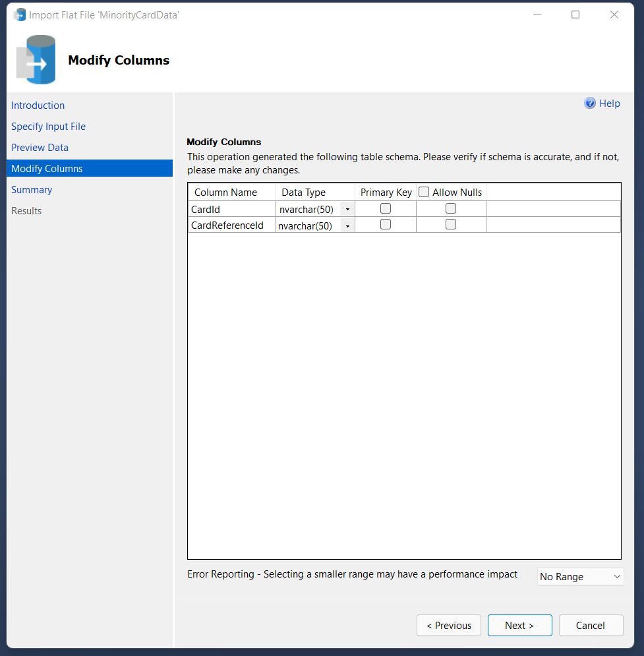Select the CardId column name cell
Screen dimensions: 644x656
(231, 210)
